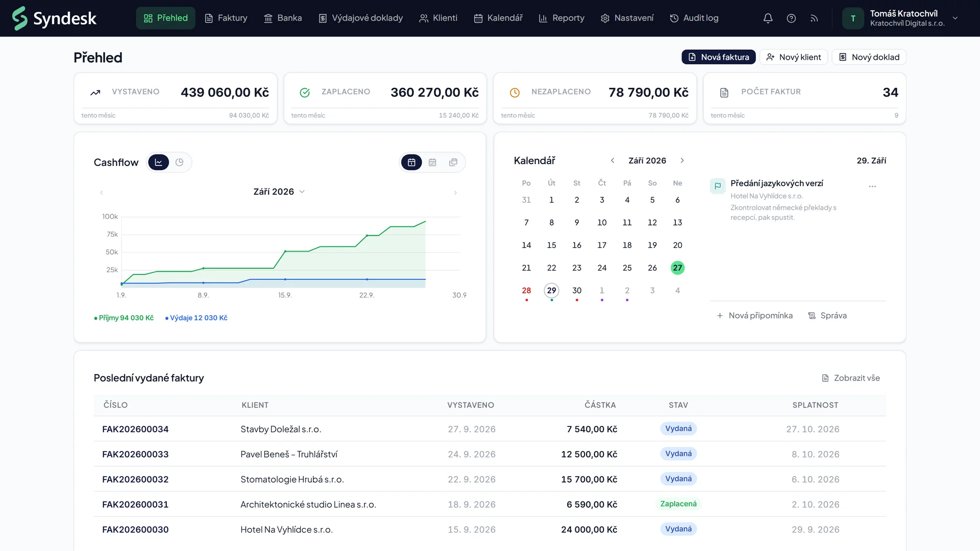Open user avatar T
Viewport: 980px width, 551px height.
853,18
